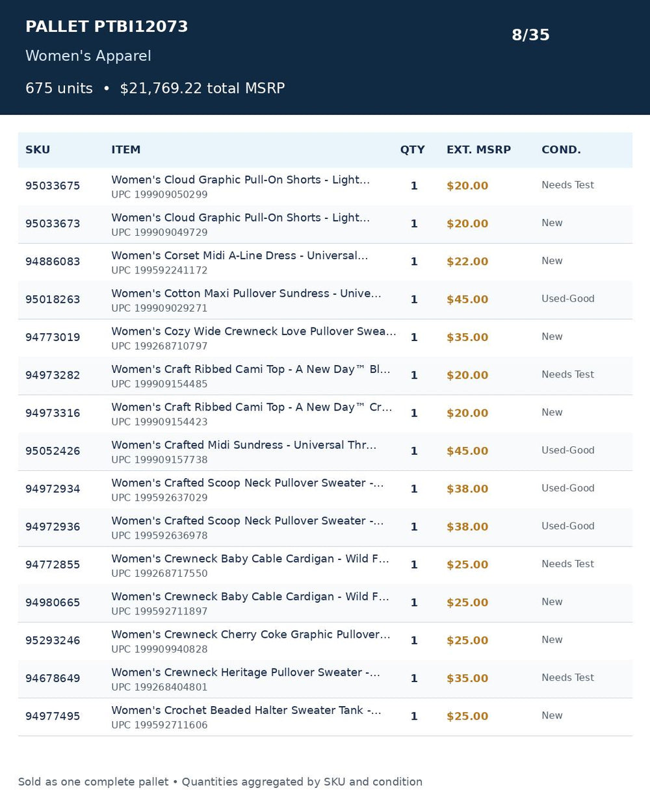Click UPC 199909154423 text
650x812 pixels.
159,422
